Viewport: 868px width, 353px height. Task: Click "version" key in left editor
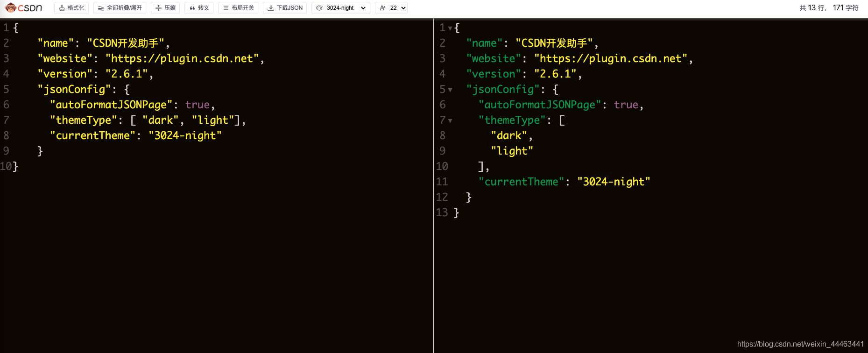point(65,74)
